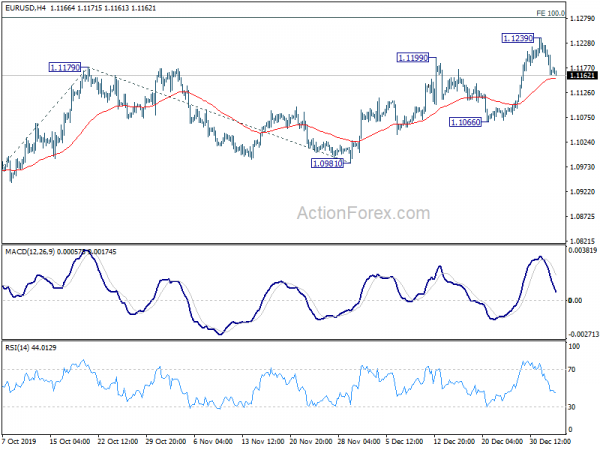Click the 28 Nov 04:00 time label
The image size is (600, 450).
click(x=359, y=441)
